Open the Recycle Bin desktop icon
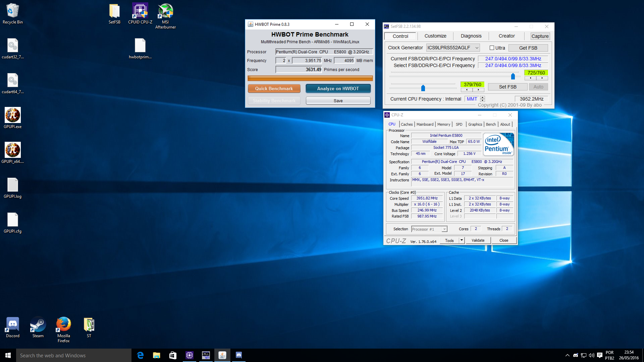644x362 pixels. [13, 14]
